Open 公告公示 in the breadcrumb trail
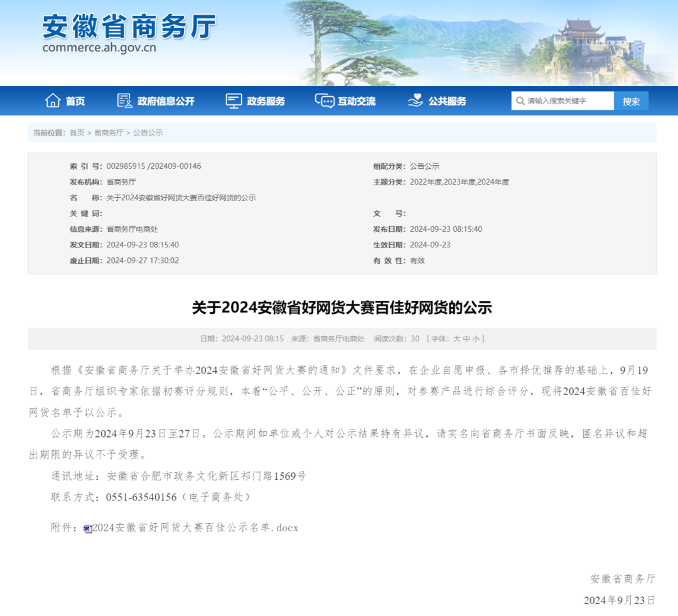Image resolution: width=678 pixels, height=616 pixels. (x=148, y=133)
